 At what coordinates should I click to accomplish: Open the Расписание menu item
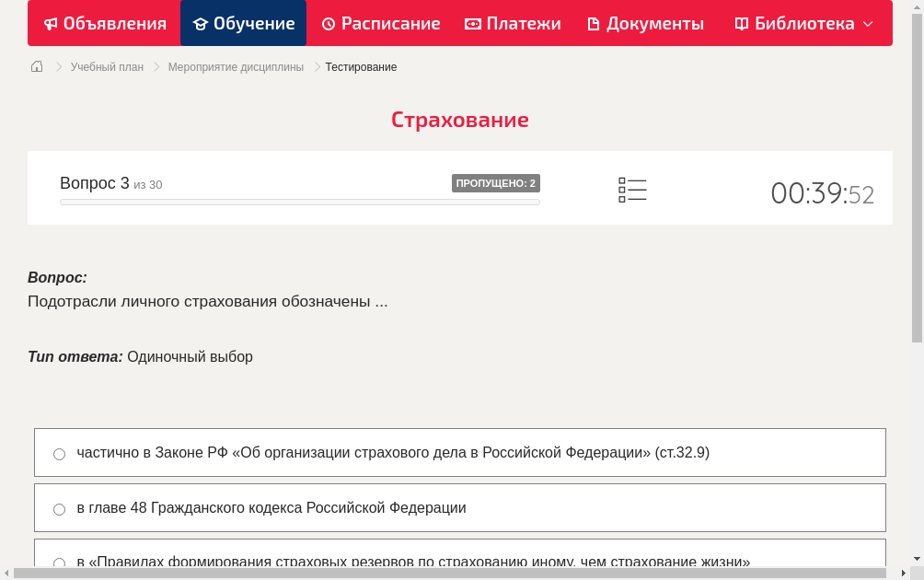pos(380,23)
